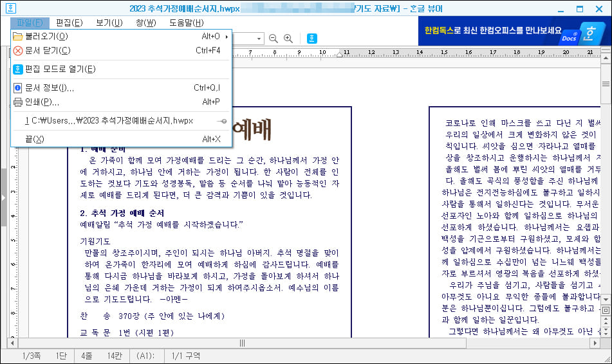Click the 1/1 구역 section status
612x364 pixels.
[186, 356]
